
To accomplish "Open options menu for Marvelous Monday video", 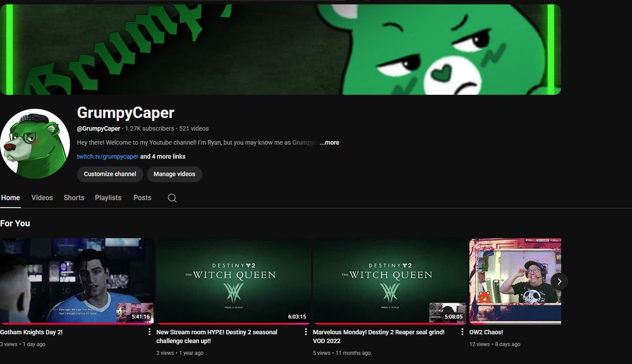I will pyautogui.click(x=462, y=332).
